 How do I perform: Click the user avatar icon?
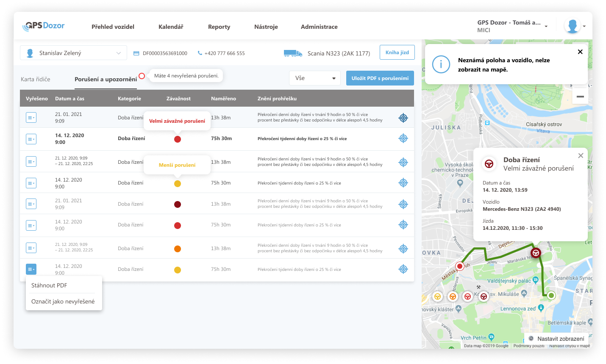pos(572,26)
